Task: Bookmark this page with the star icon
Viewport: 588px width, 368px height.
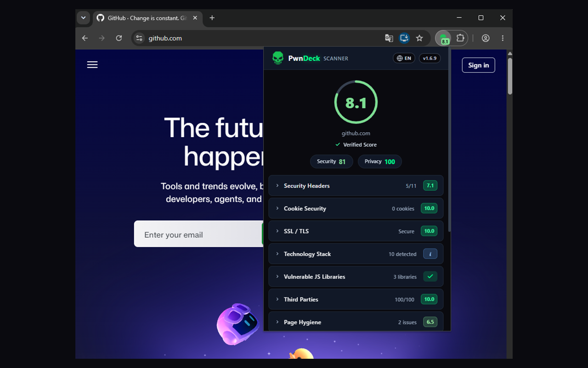Action: tap(419, 38)
